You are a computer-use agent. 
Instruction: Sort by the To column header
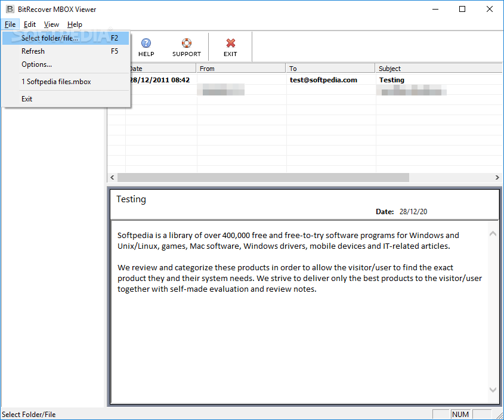pyautogui.click(x=330, y=69)
